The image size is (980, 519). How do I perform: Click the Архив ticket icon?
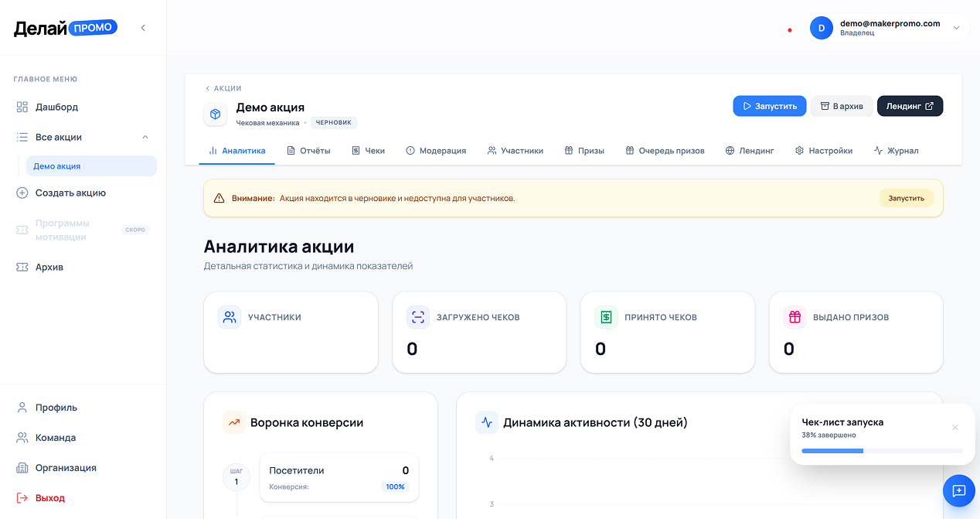click(x=22, y=267)
